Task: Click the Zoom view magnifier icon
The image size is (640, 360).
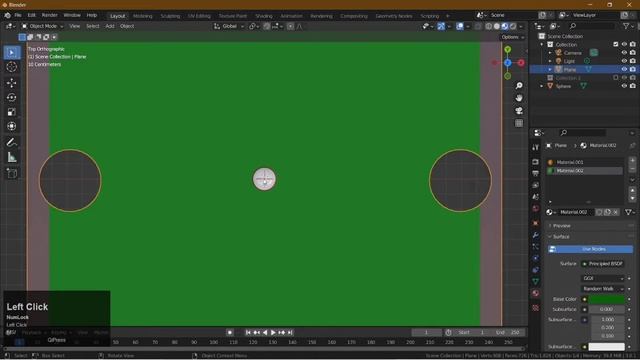Action: point(519,86)
